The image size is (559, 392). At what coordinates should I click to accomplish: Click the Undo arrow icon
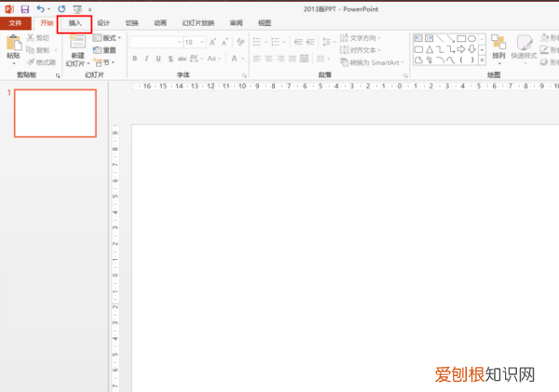click(x=41, y=9)
